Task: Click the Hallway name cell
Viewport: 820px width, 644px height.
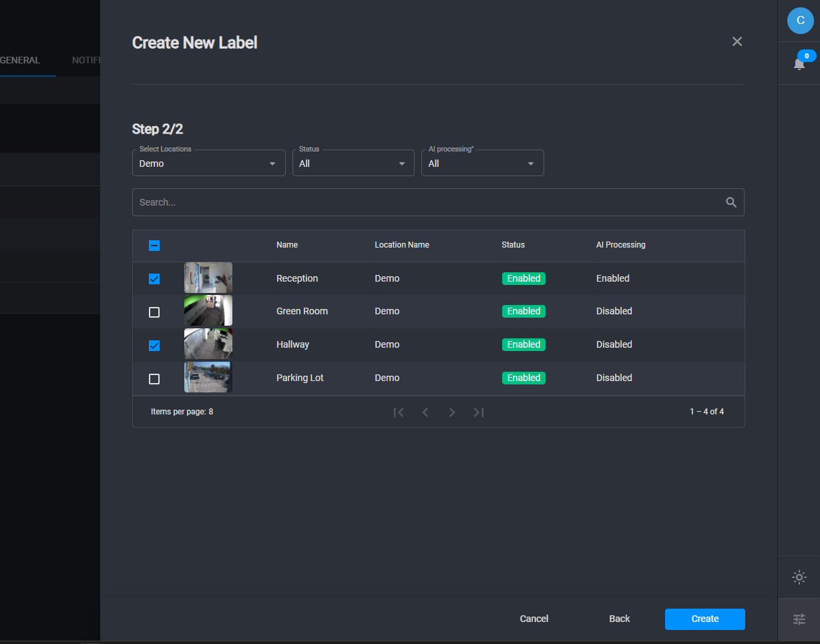Action: pyautogui.click(x=292, y=344)
